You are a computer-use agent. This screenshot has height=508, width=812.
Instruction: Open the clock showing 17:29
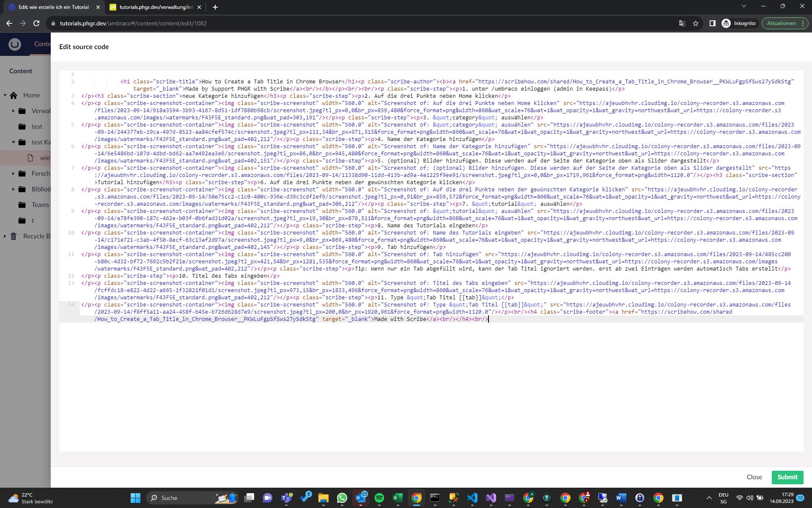tap(782, 498)
